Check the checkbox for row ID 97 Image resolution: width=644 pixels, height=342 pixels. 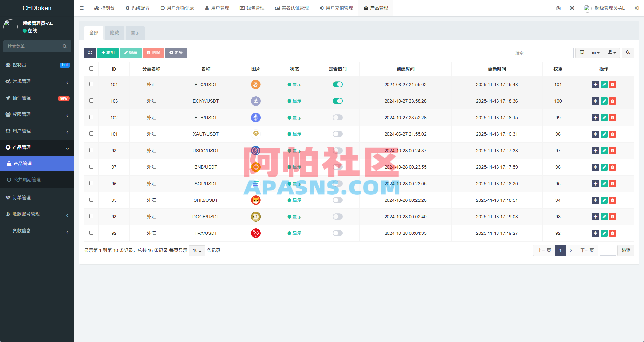coord(91,167)
